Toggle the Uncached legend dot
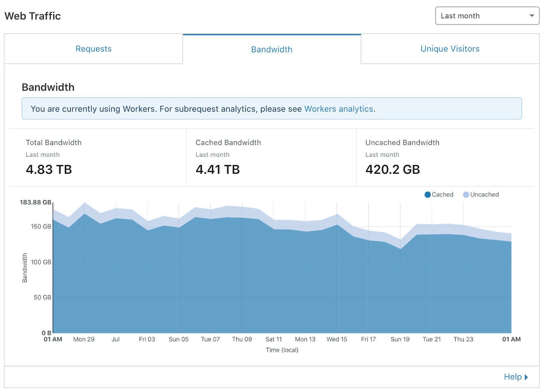 pos(466,194)
